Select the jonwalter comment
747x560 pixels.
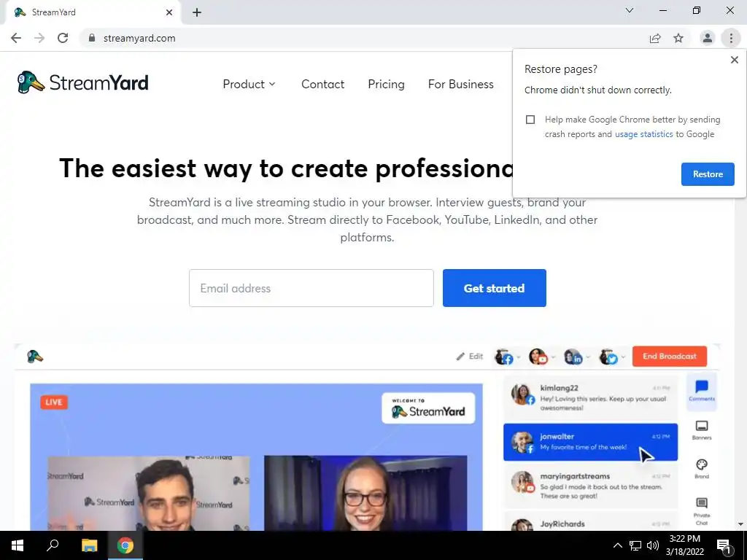[590, 442]
